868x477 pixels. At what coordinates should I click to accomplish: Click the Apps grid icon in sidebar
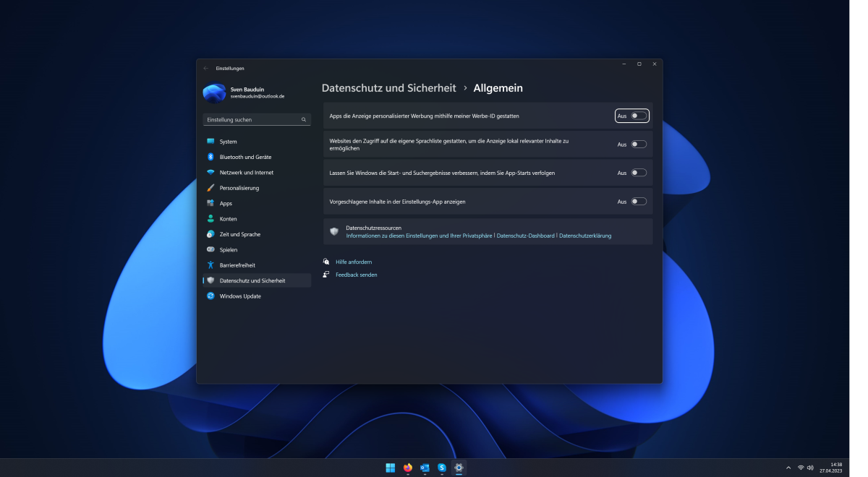point(210,203)
